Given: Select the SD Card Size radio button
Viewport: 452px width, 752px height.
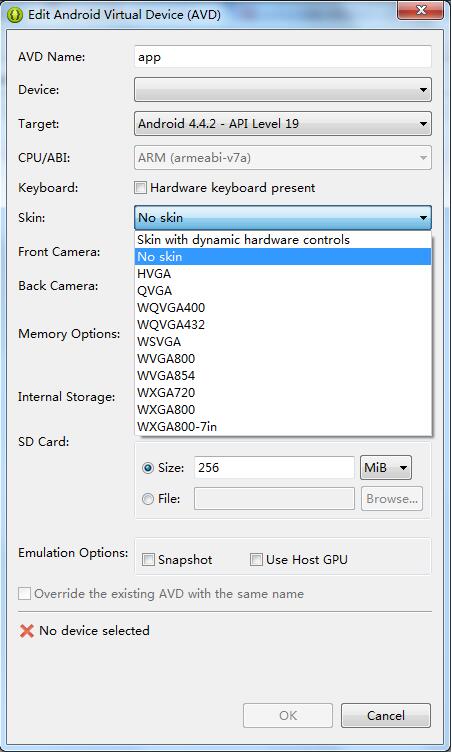Looking at the screenshot, I should pyautogui.click(x=148, y=468).
